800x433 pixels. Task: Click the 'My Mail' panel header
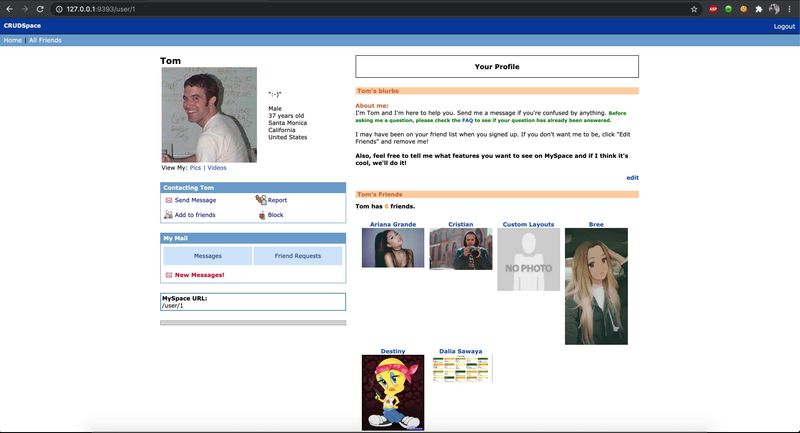pyautogui.click(x=253, y=238)
